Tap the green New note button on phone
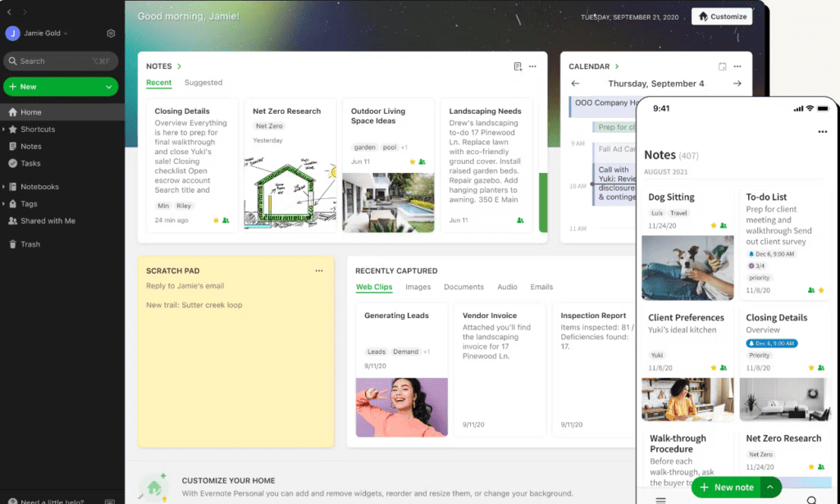840x504 pixels. [x=726, y=487]
